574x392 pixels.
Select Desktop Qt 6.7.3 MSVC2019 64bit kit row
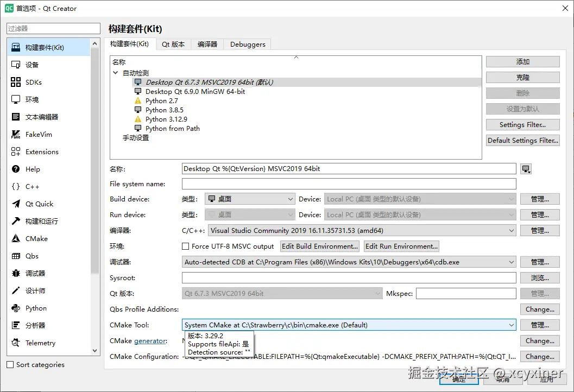(x=306, y=83)
